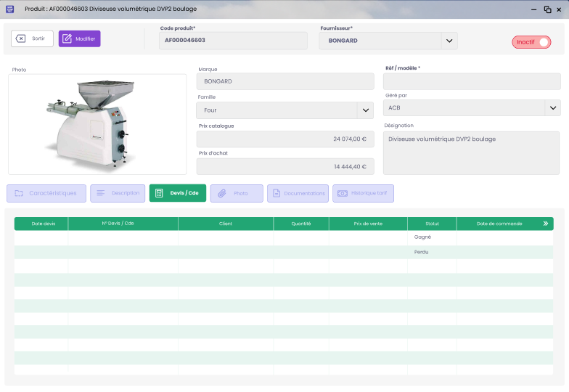Screen dimensions: 569x392
Task: Click the Modifier edit button
Action: coord(80,38)
